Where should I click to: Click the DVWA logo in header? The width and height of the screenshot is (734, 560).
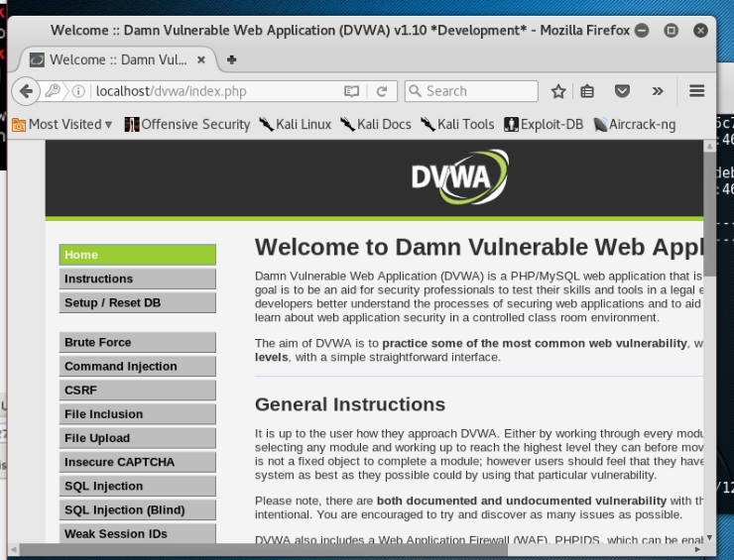click(460, 176)
